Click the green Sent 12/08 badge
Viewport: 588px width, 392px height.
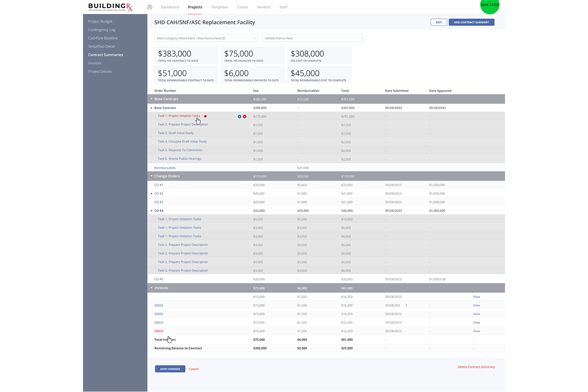[489, 5]
